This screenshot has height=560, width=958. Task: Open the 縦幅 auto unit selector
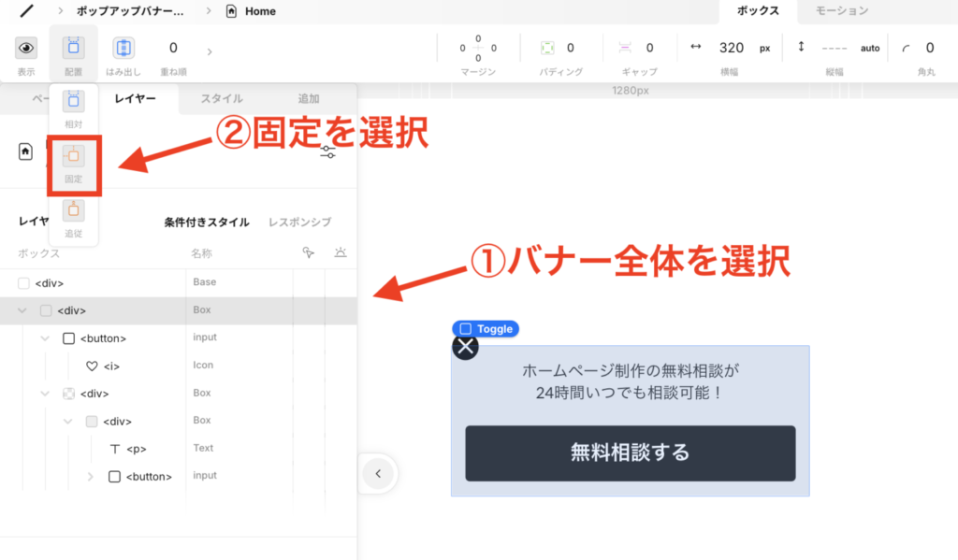(x=870, y=49)
